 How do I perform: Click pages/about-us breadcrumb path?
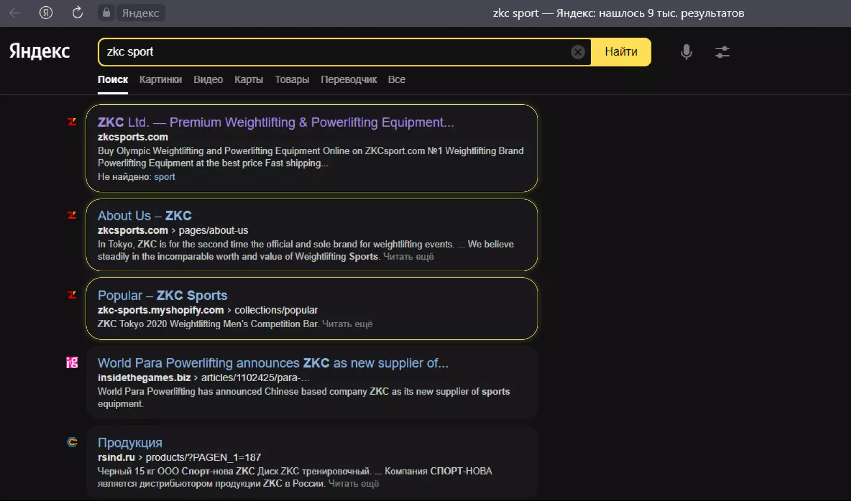pos(213,230)
